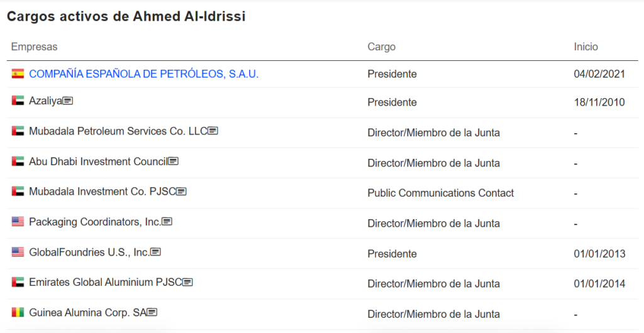The width and height of the screenshot is (644, 333).
Task: Open the details icon beside Mubadala Petroleum Services
Action: coord(213,131)
